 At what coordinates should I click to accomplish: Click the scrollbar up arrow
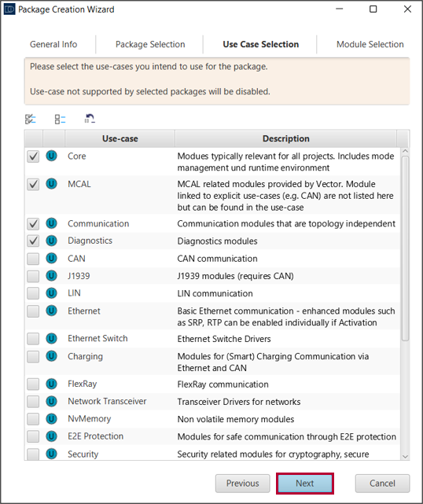[x=406, y=151]
